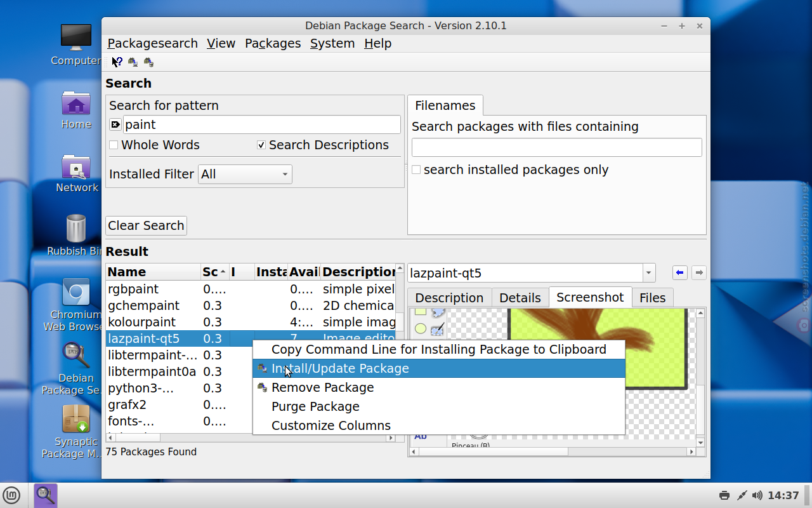The image size is (812, 508).
Task: Switch to the Details tab
Action: pyautogui.click(x=520, y=298)
